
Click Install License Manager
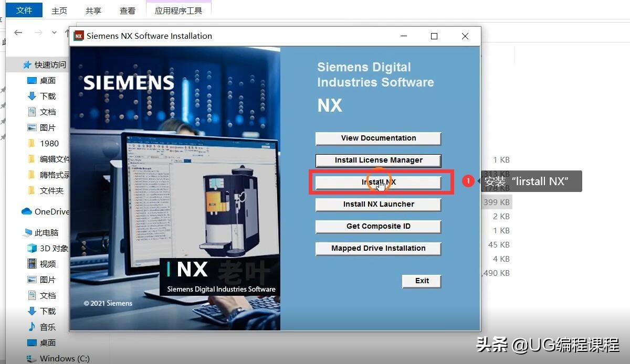point(378,160)
